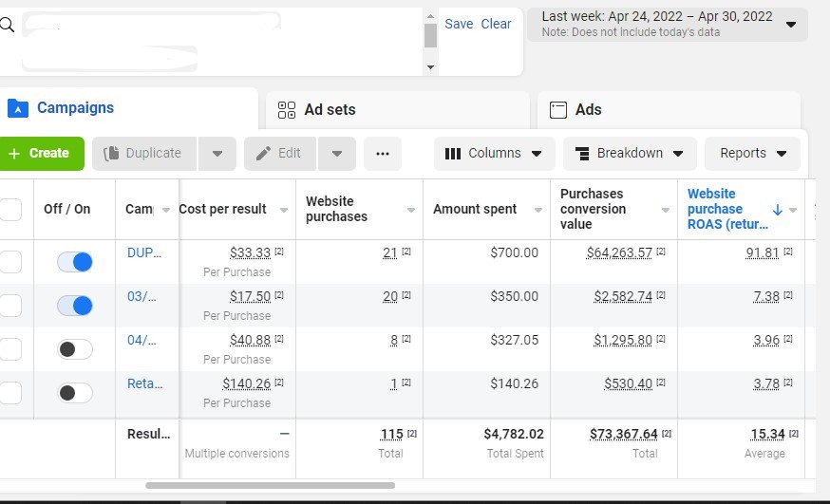Click the Save filter link

click(459, 24)
